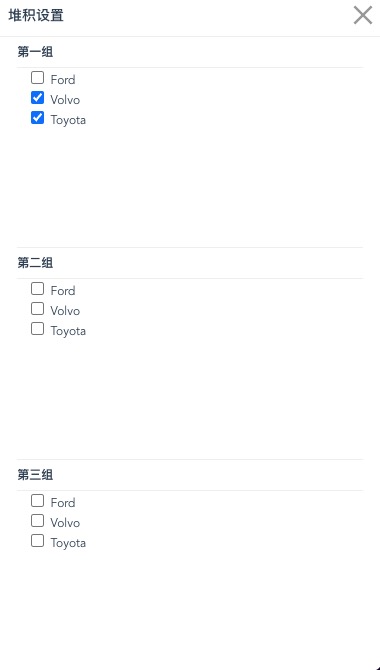Uncheck Volvo checkbox in 第一组

coord(38,98)
